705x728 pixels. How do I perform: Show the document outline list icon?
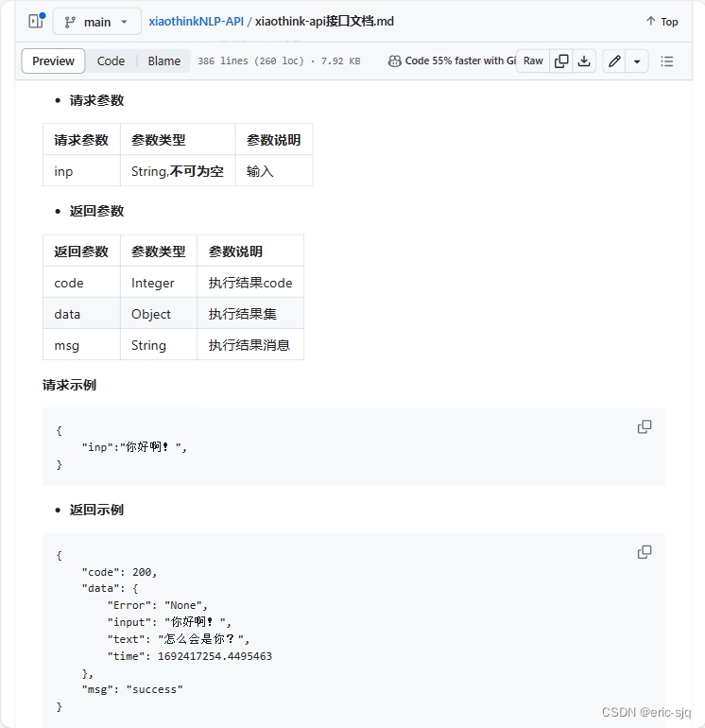[667, 61]
